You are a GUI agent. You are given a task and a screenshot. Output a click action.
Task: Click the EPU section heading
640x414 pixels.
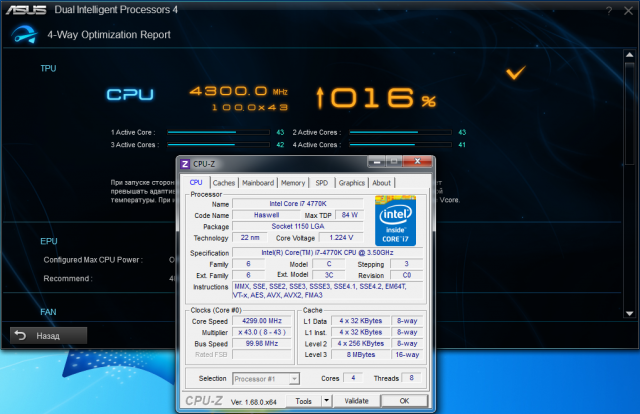pos(49,241)
